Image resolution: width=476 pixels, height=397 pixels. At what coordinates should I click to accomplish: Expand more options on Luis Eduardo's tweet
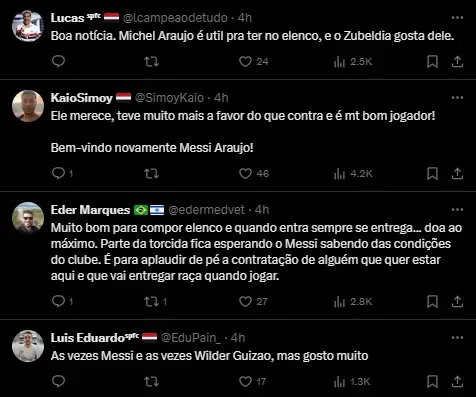(x=457, y=337)
